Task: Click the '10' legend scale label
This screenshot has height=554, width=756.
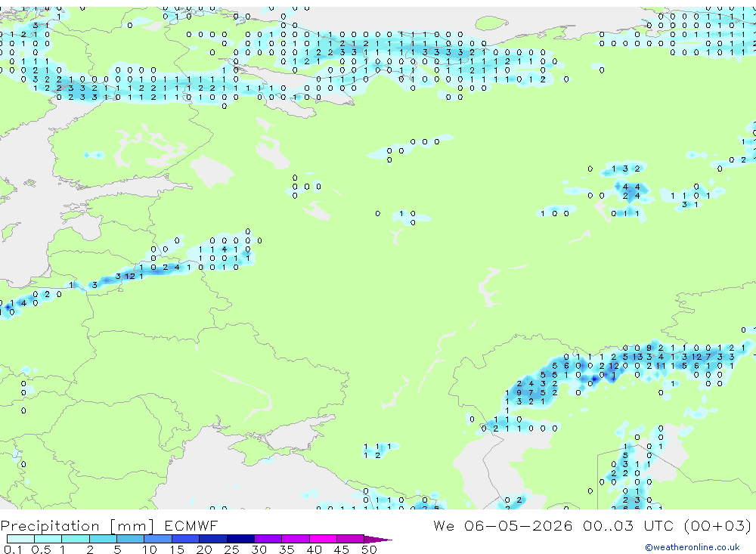Action: (150, 549)
